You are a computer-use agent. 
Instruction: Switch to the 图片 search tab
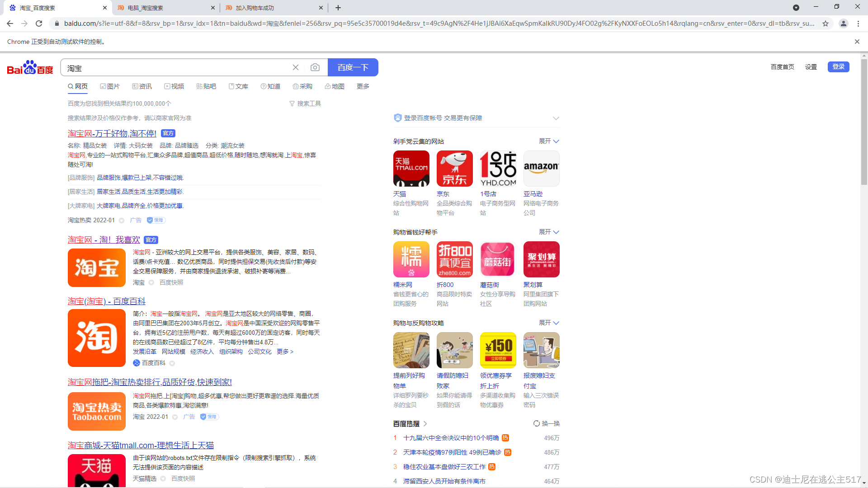110,86
